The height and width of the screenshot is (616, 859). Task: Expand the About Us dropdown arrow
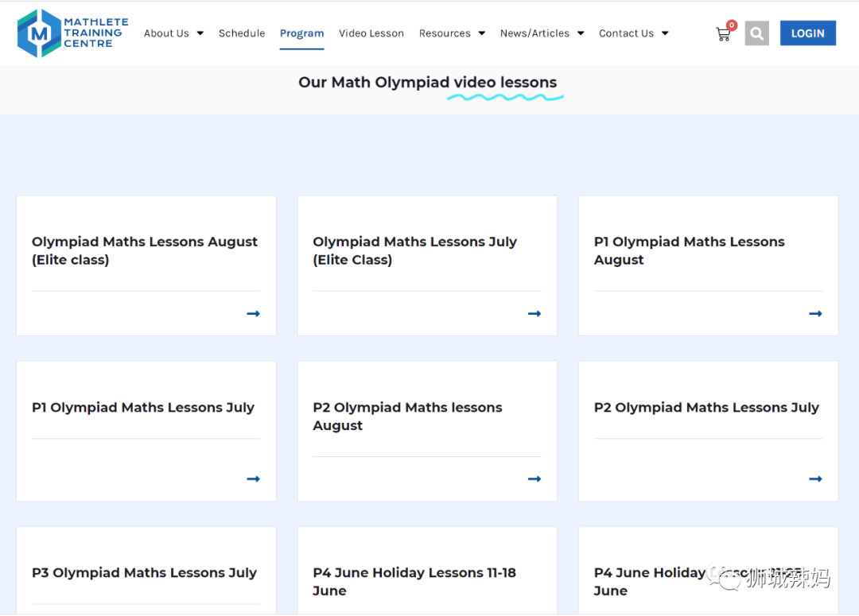coord(200,33)
